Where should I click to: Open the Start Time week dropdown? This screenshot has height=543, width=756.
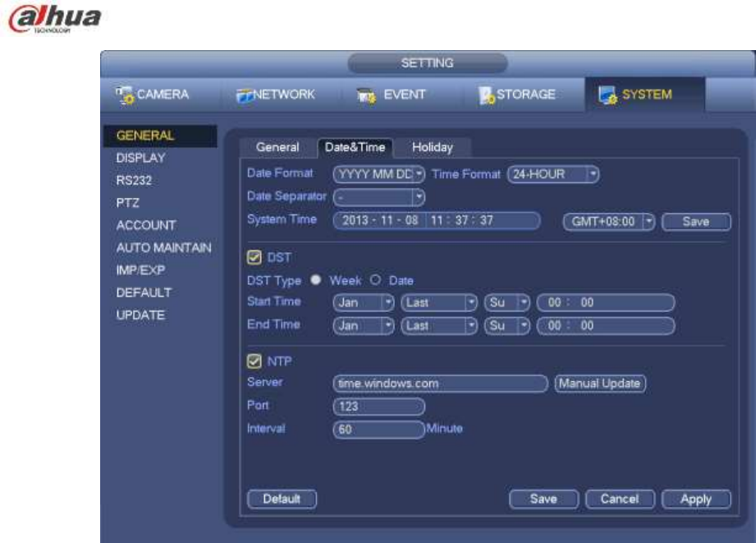tap(439, 302)
